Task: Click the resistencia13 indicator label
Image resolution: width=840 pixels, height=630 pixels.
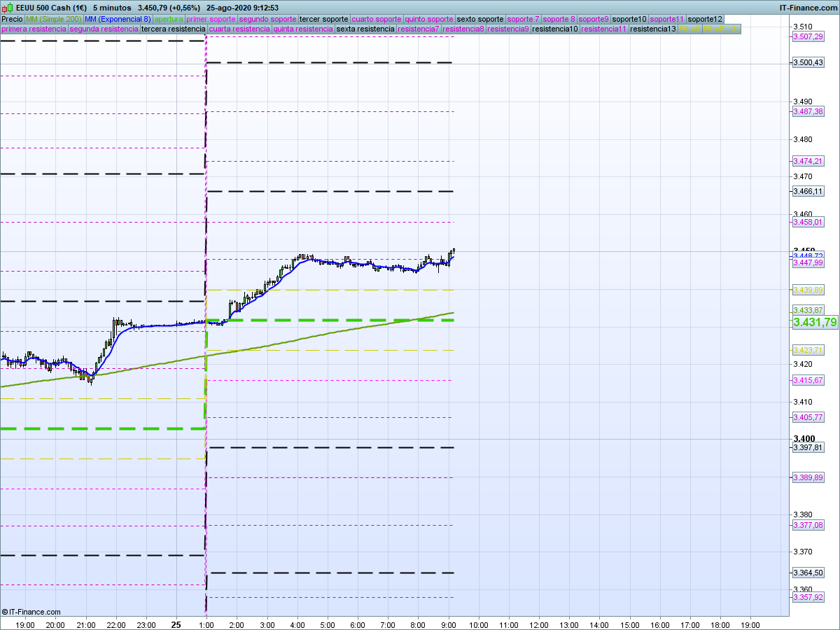Action: tap(652, 29)
